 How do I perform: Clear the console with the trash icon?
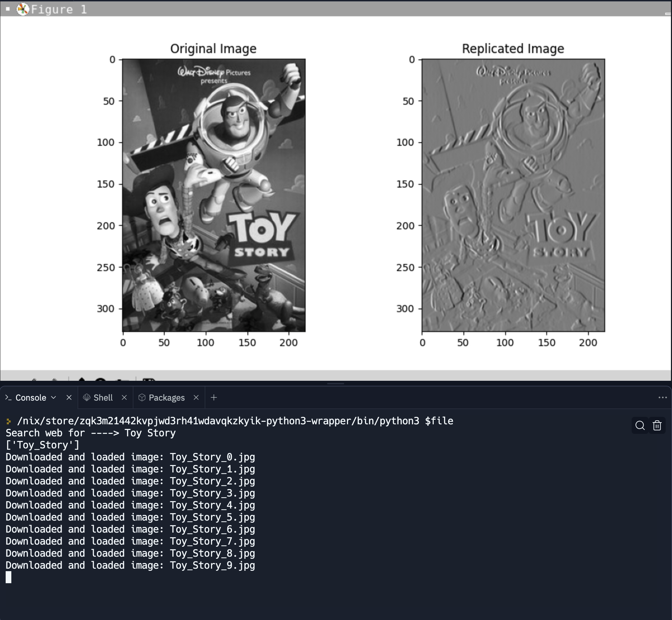click(657, 425)
